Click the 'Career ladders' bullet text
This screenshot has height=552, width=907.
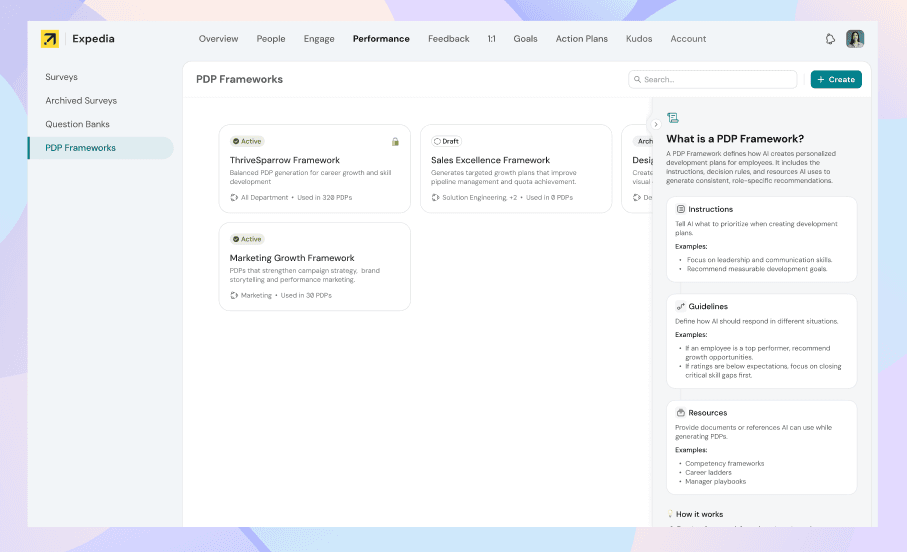tap(708, 472)
